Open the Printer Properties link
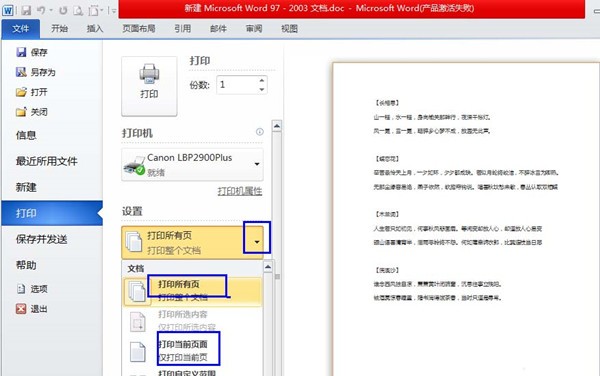The width and height of the screenshot is (600, 376). click(x=240, y=191)
